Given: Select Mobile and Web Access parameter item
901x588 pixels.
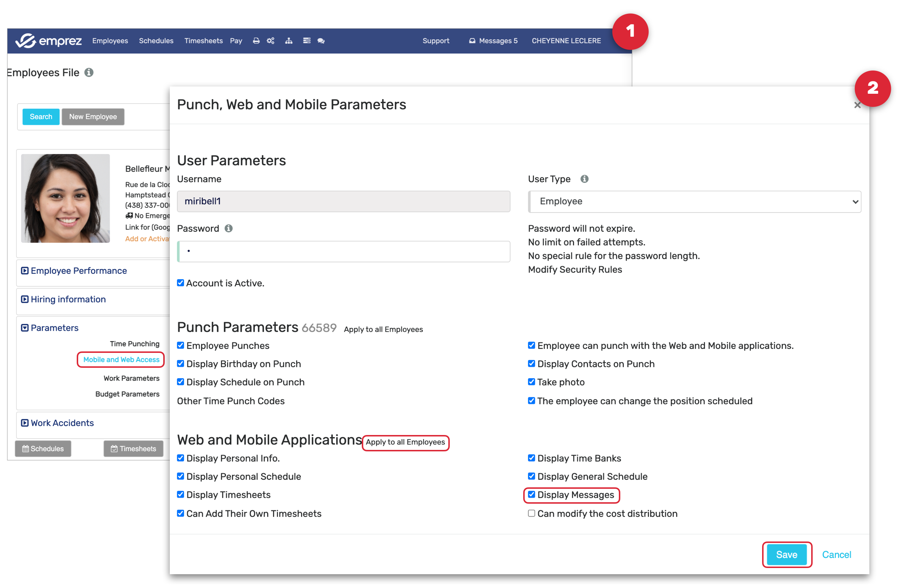Looking at the screenshot, I should [121, 359].
